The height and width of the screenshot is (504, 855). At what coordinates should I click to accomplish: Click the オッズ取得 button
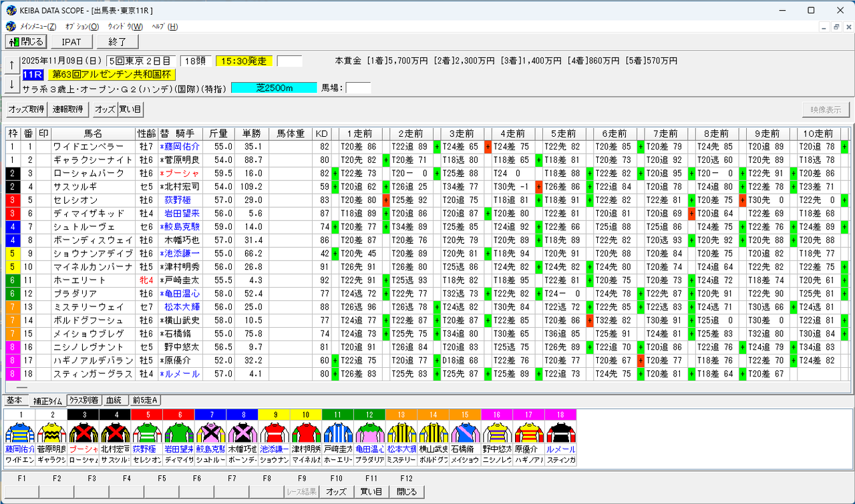(x=26, y=109)
